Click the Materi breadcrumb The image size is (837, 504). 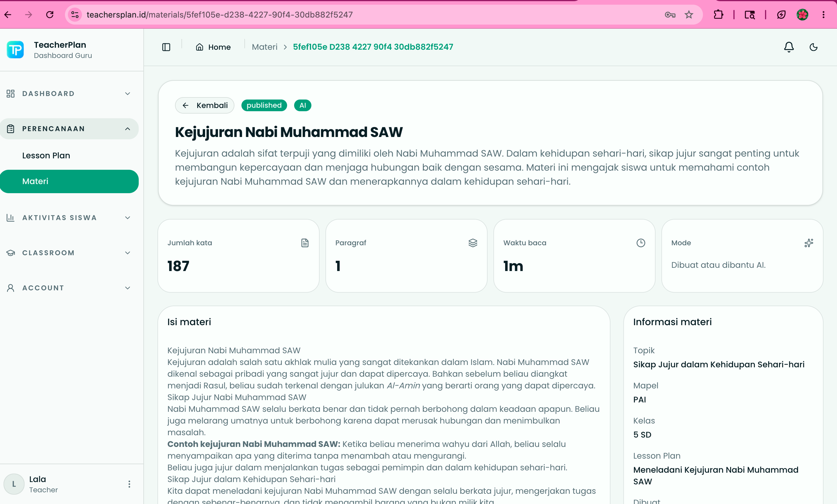pyautogui.click(x=265, y=47)
